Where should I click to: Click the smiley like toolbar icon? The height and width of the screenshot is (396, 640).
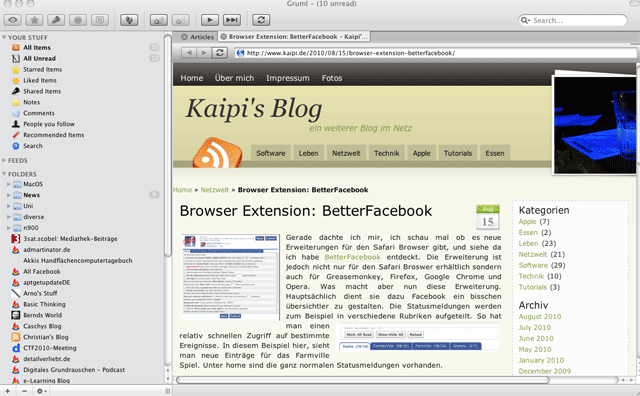(x=78, y=20)
